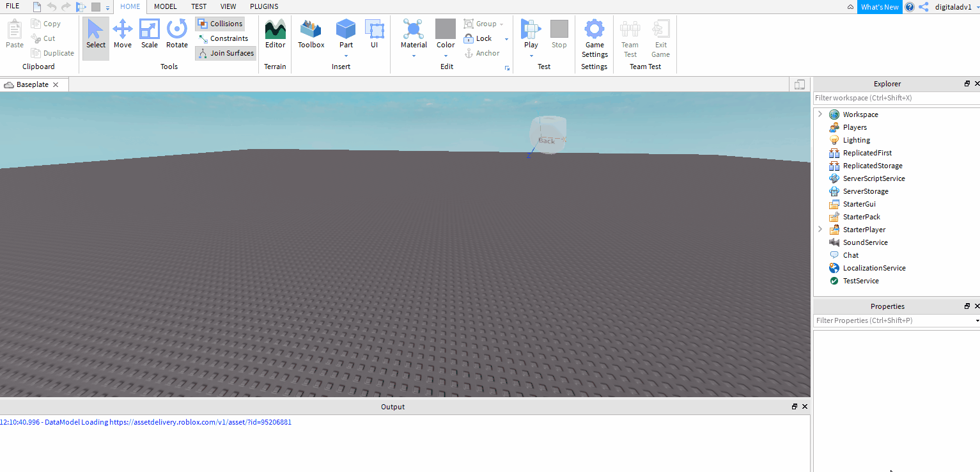Select the Move tool
Image resolution: width=980 pixels, height=472 pixels.
122,35
